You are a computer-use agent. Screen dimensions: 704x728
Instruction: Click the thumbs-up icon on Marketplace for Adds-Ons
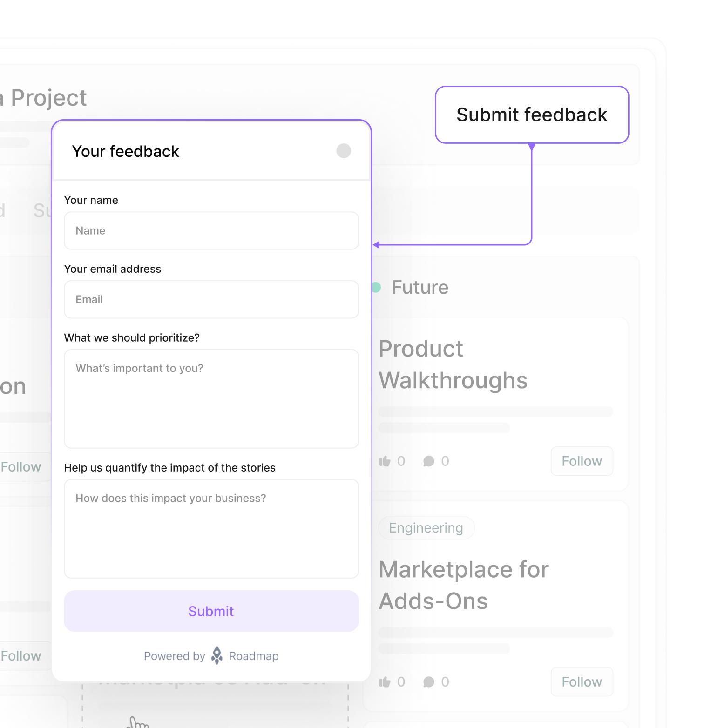[x=385, y=681]
